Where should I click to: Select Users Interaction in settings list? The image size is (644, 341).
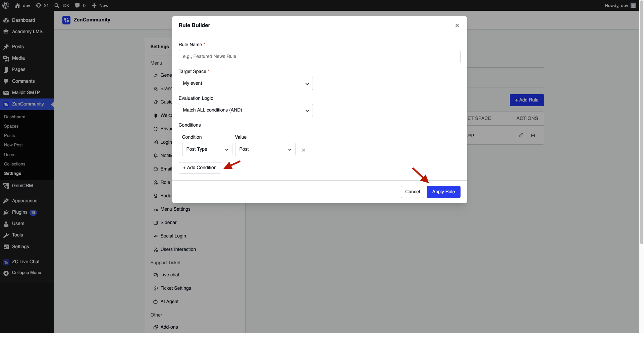(x=178, y=250)
